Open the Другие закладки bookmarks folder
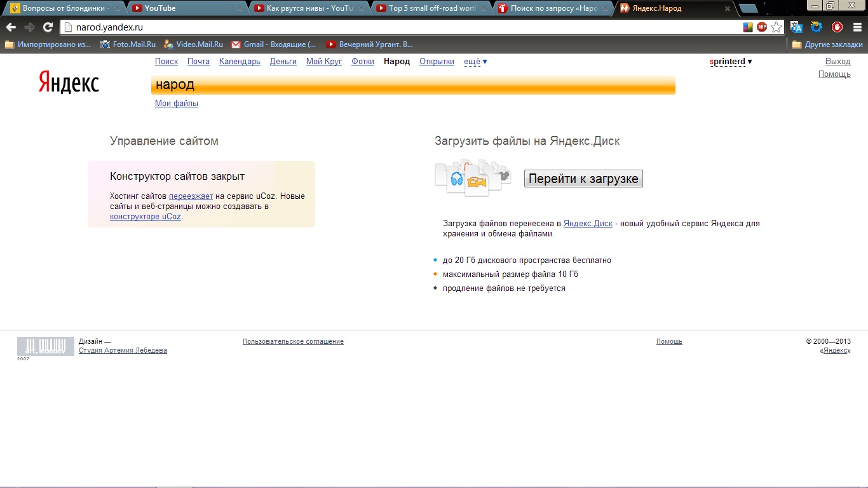 coord(827,44)
